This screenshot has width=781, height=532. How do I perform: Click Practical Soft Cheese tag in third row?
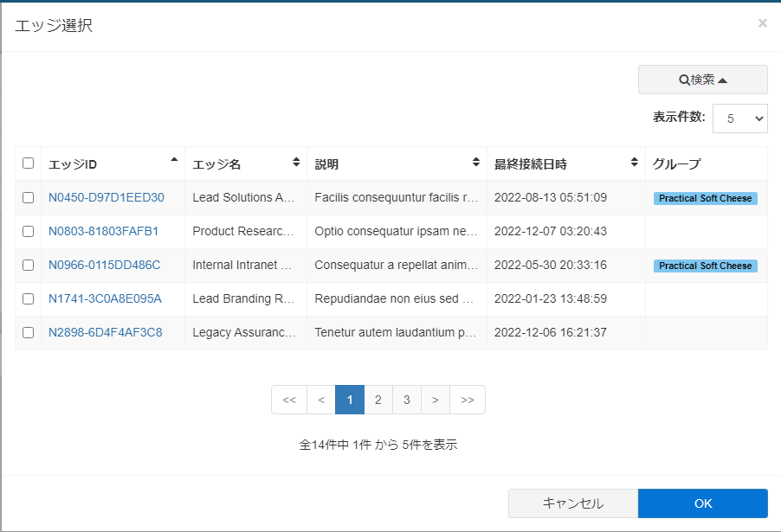pyautogui.click(x=705, y=266)
